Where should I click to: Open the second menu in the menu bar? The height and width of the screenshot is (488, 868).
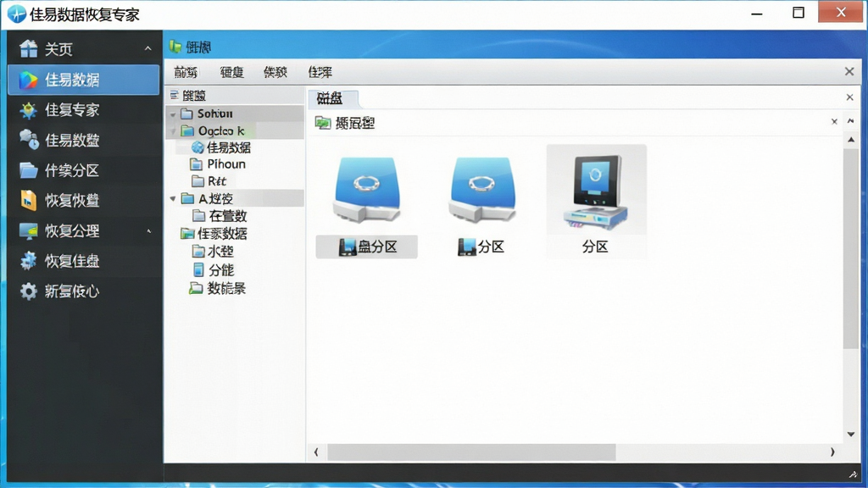[x=232, y=72]
